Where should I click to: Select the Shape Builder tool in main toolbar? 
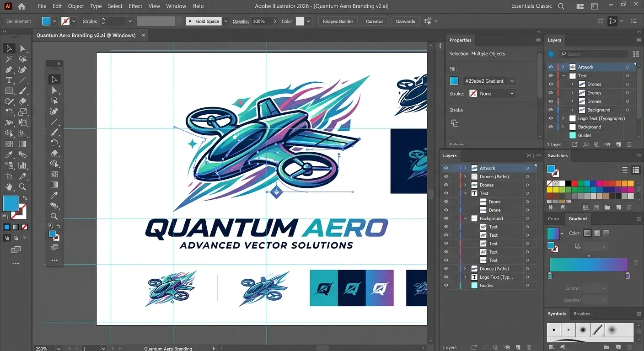point(9,133)
